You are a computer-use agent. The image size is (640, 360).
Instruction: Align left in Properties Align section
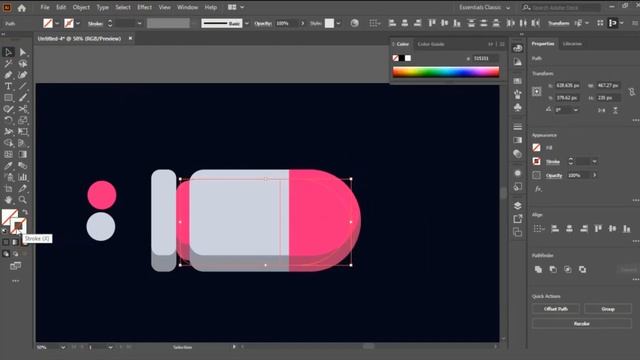(555, 229)
